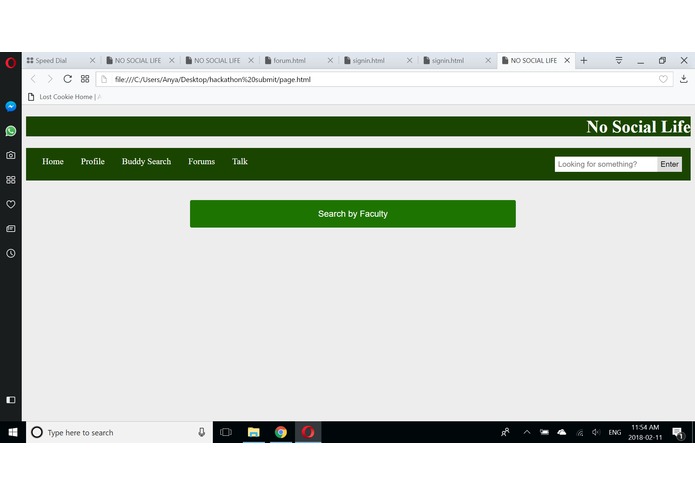
Task: Open Google Chrome from taskbar
Action: (x=281, y=432)
